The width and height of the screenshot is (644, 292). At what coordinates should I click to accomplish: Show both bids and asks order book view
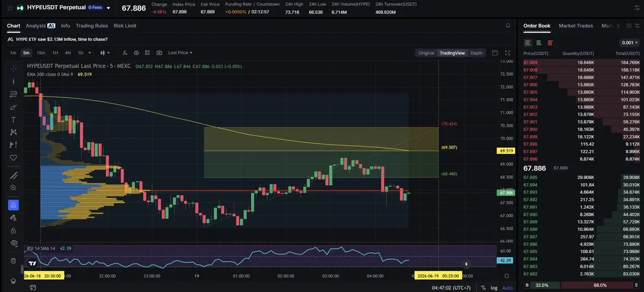click(528, 42)
